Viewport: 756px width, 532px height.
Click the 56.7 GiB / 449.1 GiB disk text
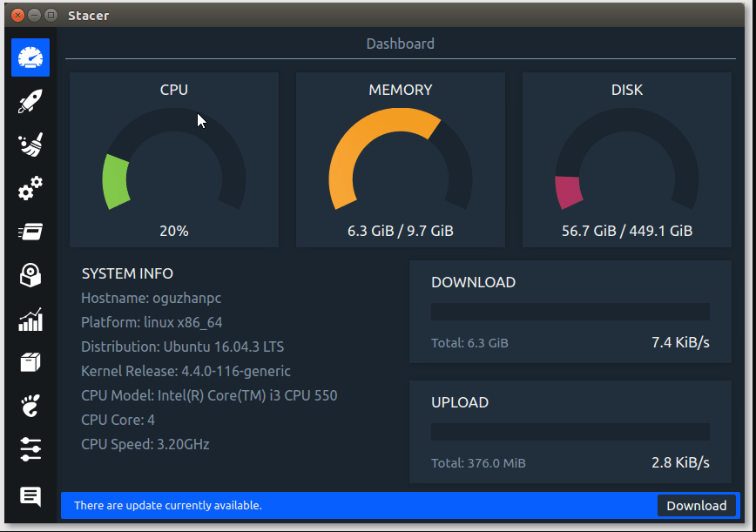[627, 231]
